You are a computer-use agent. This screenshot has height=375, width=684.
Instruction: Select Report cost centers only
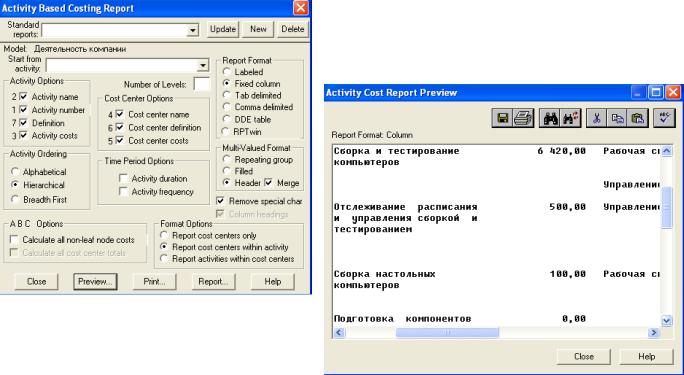click(164, 235)
